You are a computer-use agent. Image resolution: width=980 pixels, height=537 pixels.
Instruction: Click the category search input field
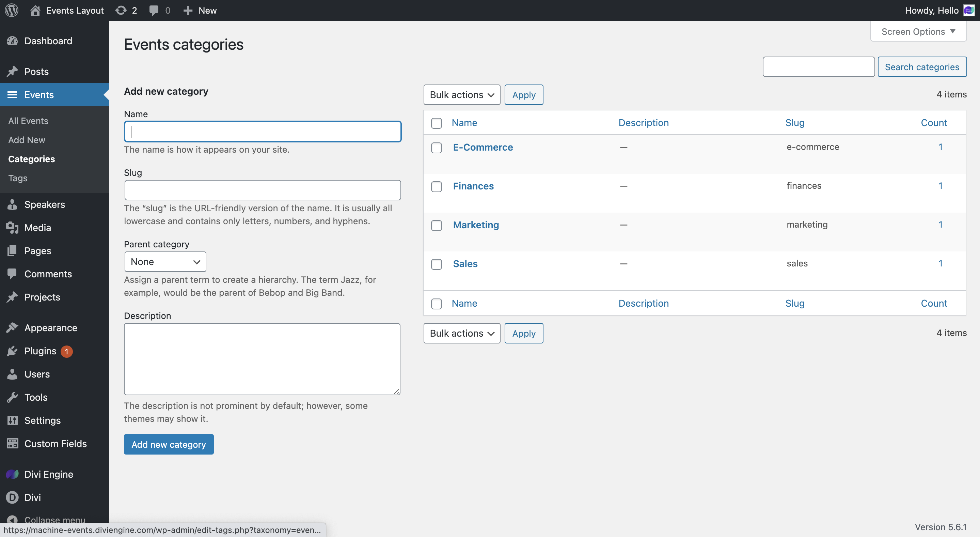tap(818, 67)
